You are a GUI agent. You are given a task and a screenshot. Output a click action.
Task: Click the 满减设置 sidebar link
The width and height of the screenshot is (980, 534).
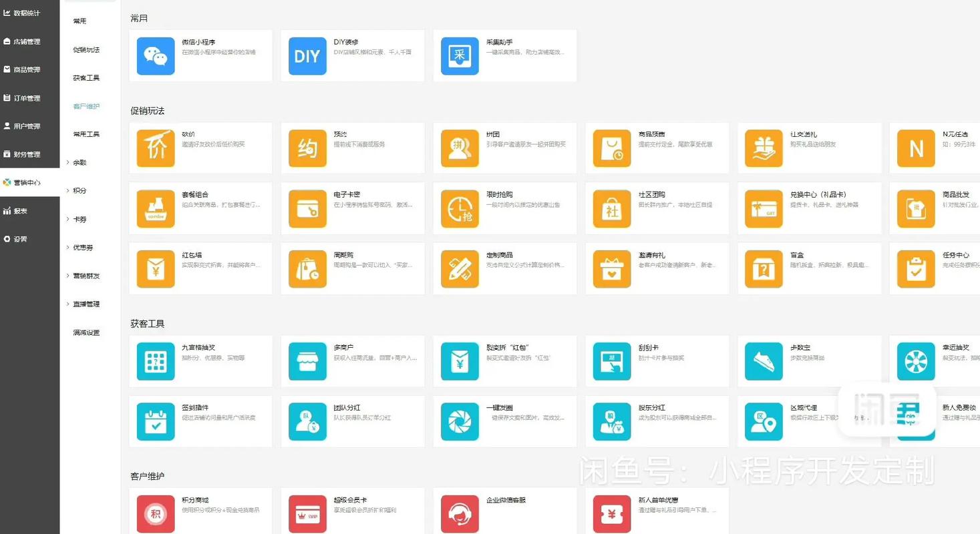point(86,332)
